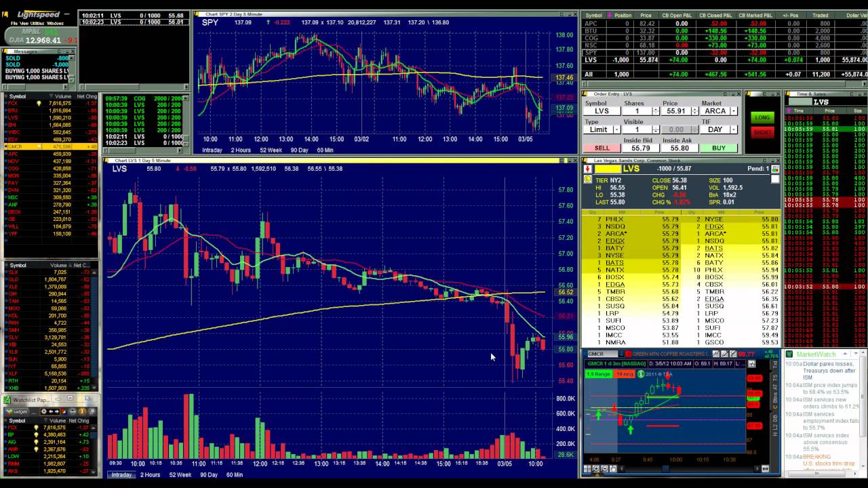This screenshot has width=868, height=488.
Task: Click the Shares stepper arrows
Action: click(656, 111)
